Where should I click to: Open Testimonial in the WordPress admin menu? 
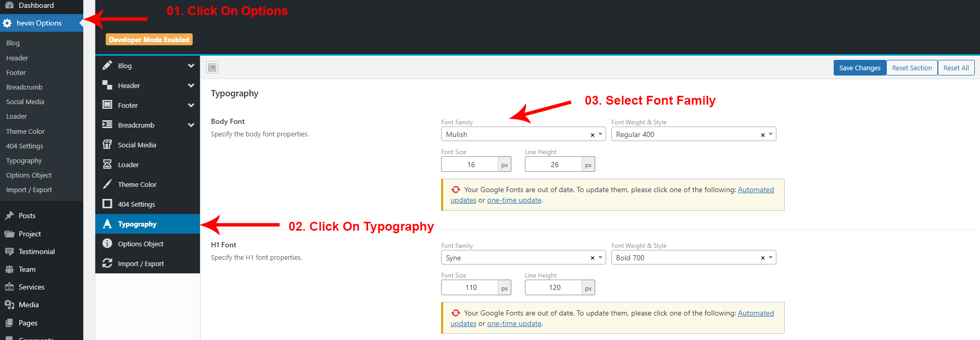pyautogui.click(x=36, y=251)
